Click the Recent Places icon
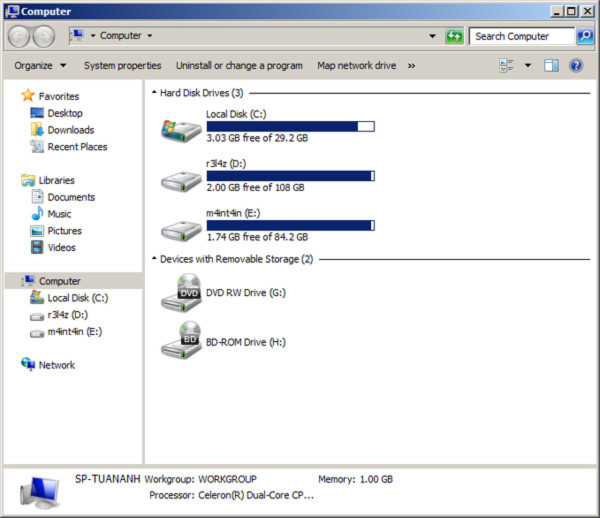The image size is (600, 518). [37, 146]
